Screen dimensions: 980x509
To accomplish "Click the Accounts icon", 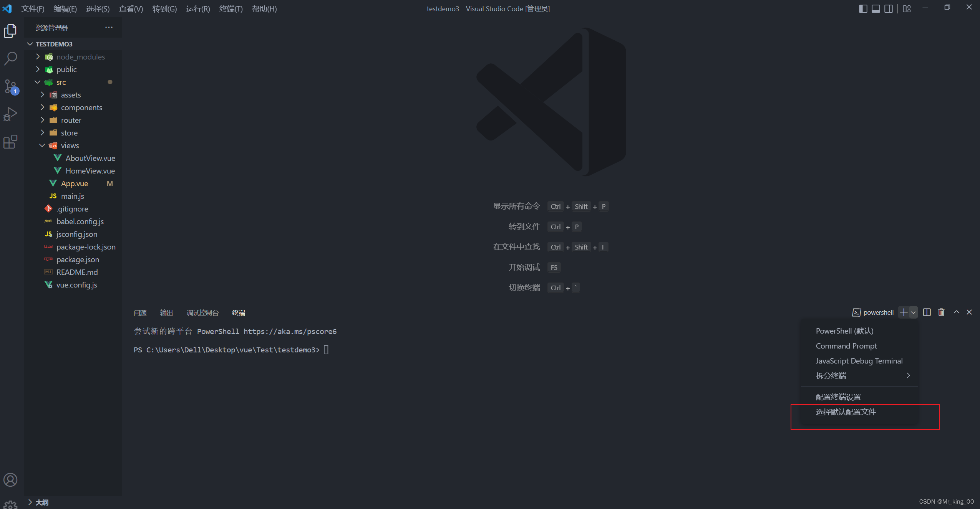I will (10, 480).
